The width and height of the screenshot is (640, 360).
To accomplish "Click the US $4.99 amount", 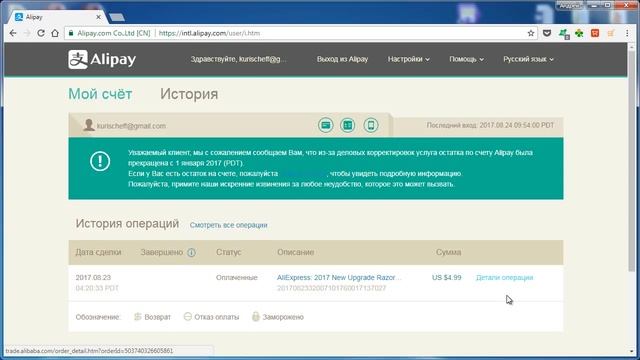I will point(447,278).
